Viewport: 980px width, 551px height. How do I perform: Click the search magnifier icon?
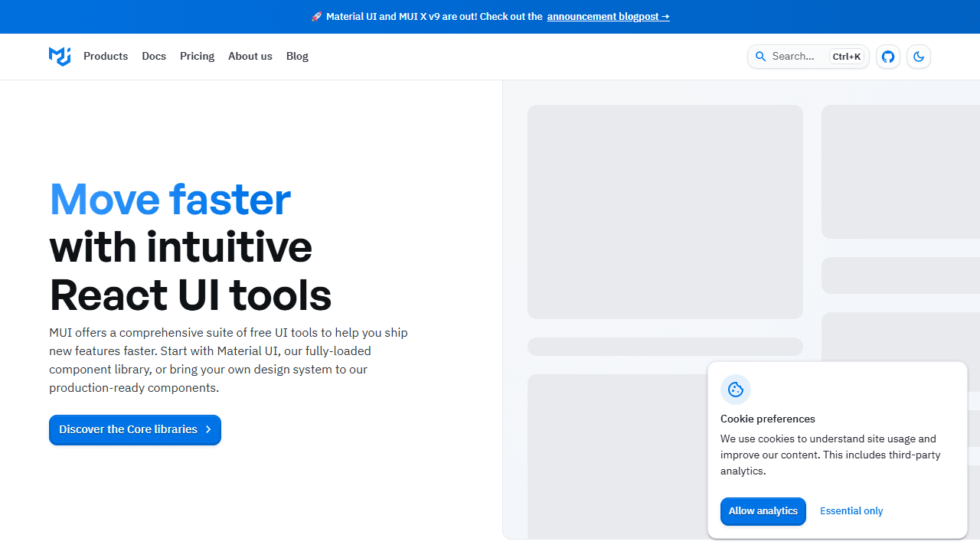click(760, 57)
